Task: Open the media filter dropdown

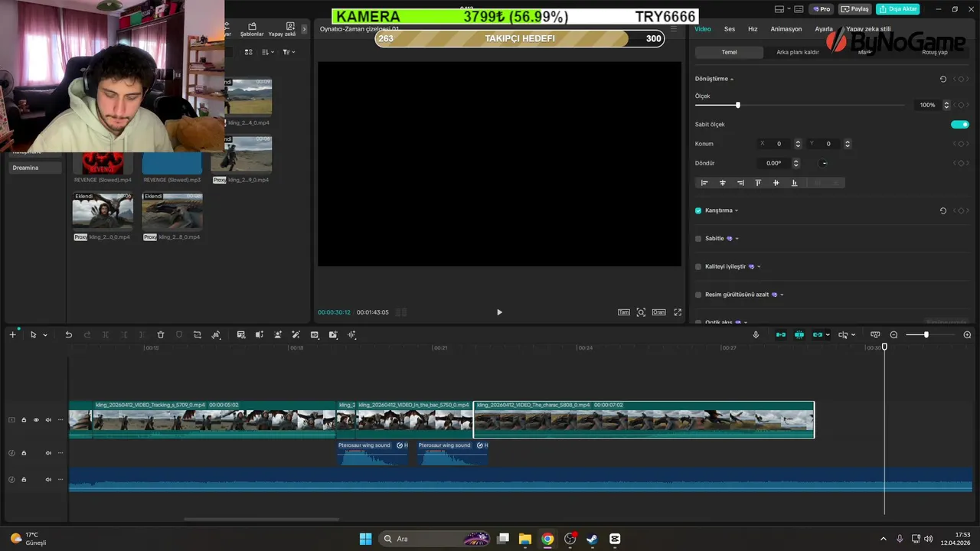Action: pos(289,52)
